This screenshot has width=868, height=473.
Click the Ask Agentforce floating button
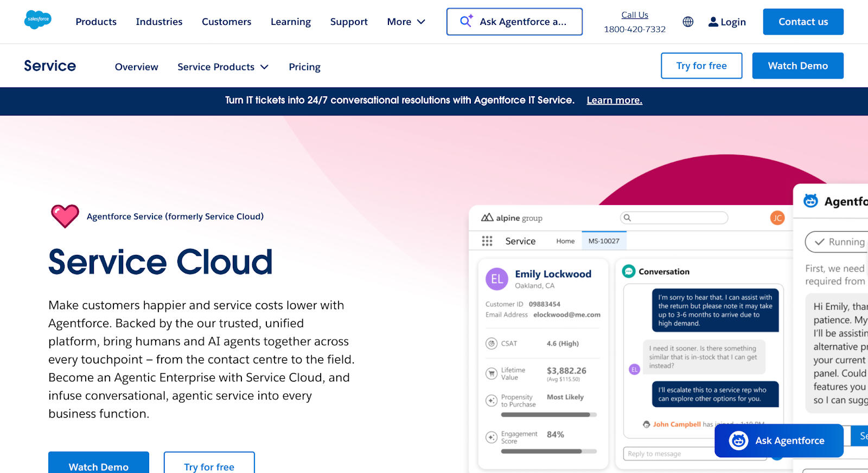coord(779,440)
